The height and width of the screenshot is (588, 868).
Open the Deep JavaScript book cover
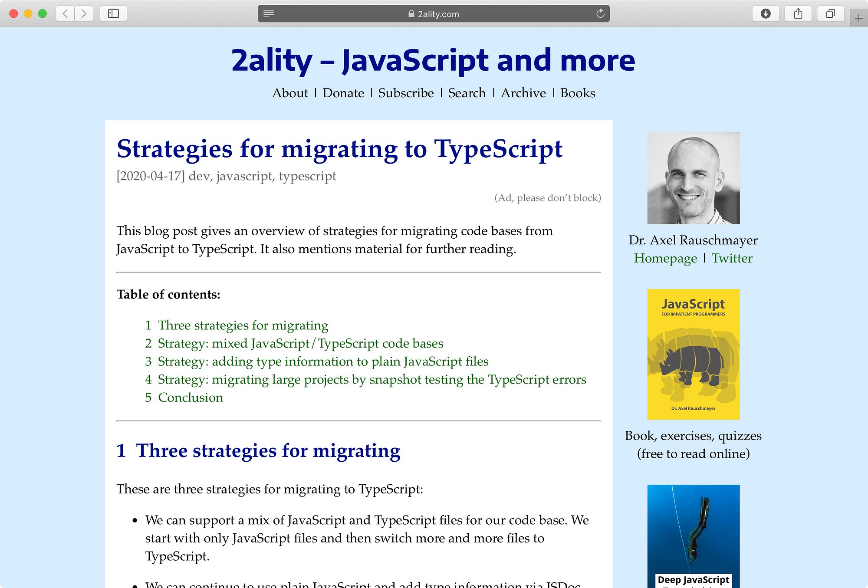pos(694,536)
